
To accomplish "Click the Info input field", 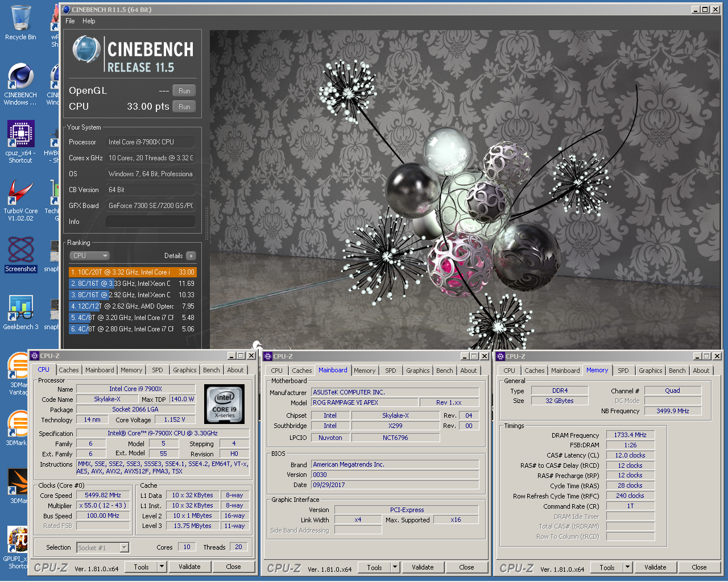I will pyautogui.click(x=150, y=222).
